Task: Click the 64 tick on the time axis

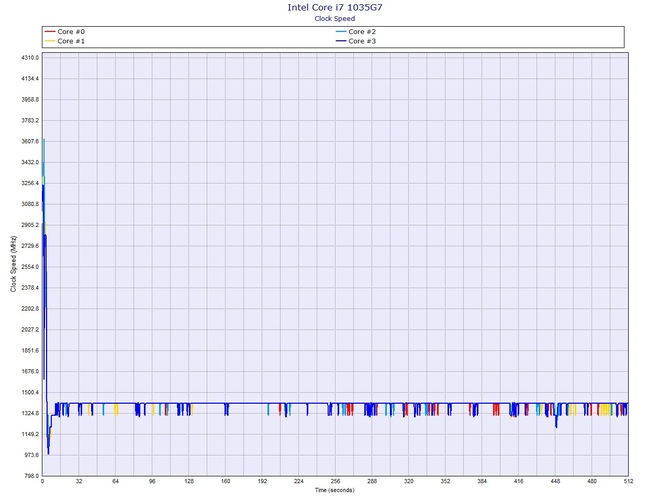Action: click(116, 481)
